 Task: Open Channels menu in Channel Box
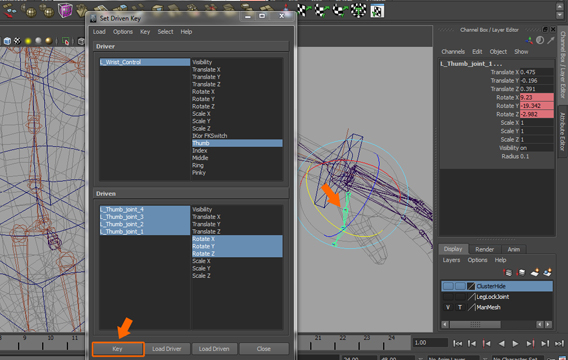[453, 52]
